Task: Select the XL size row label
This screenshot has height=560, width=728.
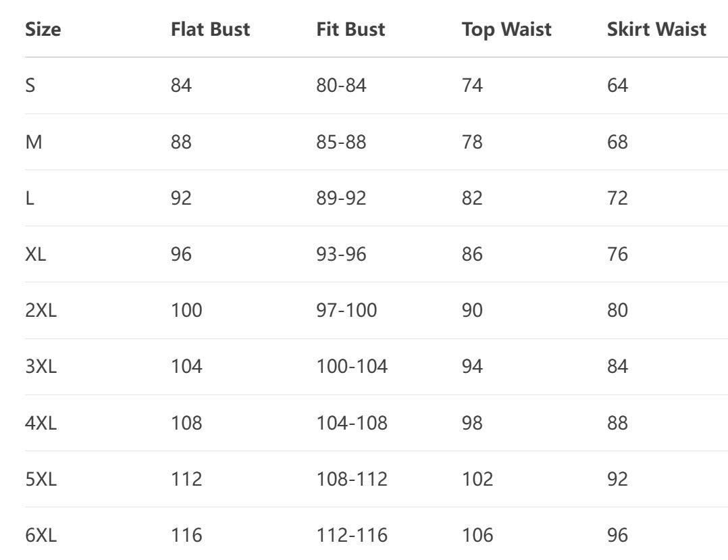Action: pyautogui.click(x=36, y=254)
